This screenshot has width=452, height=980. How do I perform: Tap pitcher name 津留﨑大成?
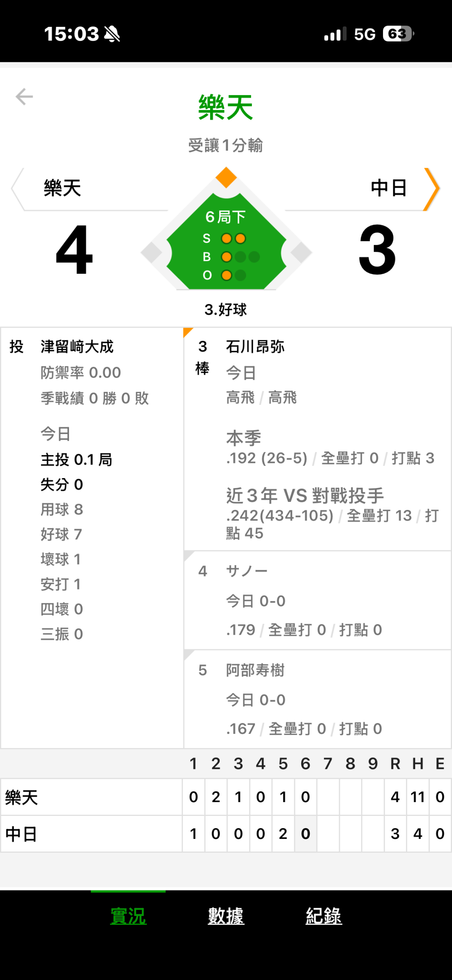(77, 347)
